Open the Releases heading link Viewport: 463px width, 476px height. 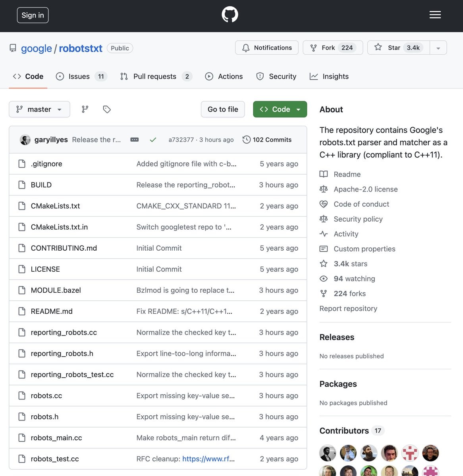click(337, 337)
